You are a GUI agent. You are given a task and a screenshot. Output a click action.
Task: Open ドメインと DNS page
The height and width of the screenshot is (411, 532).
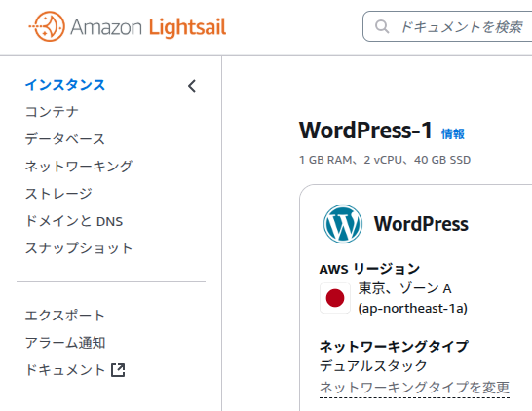(74, 221)
